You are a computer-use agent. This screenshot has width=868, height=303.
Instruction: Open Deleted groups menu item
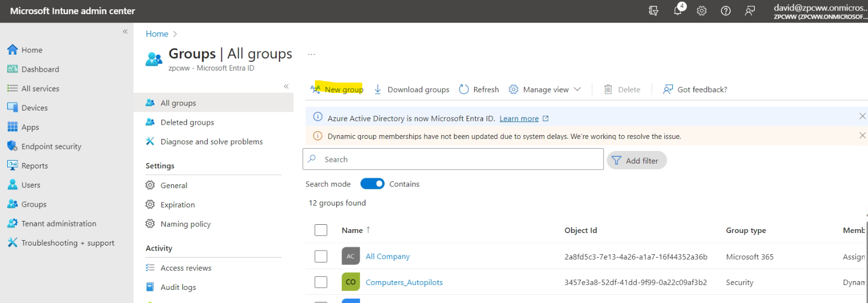click(x=187, y=123)
